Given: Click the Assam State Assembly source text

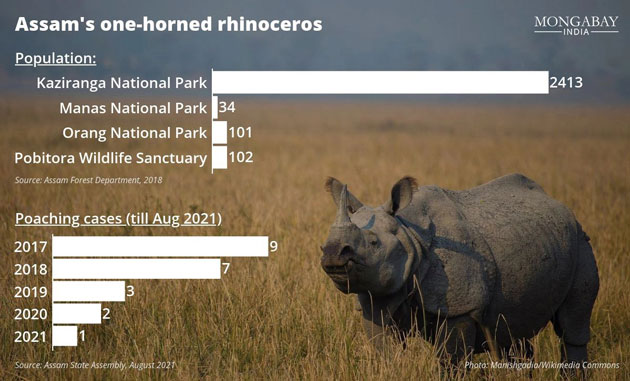Looking at the screenshot, I should (x=95, y=365).
